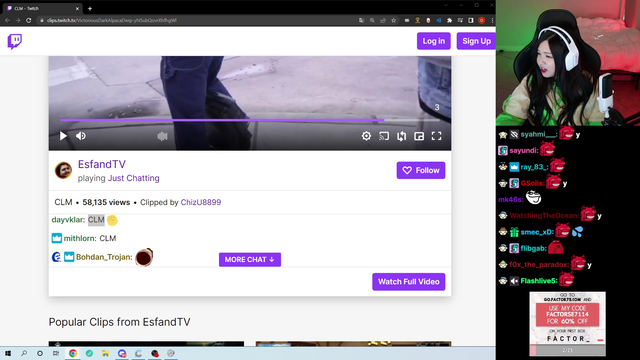
Task: Click streamer chat username syahmi__
Action: (x=538, y=134)
